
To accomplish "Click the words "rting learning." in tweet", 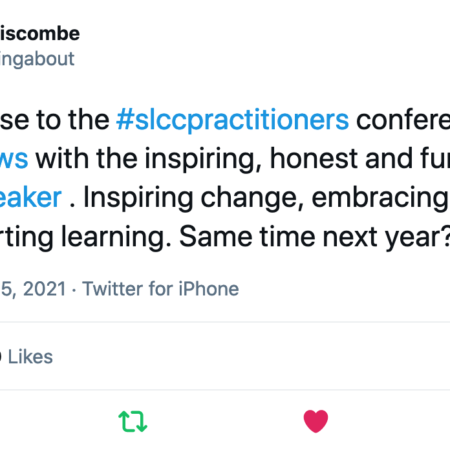I will pyautogui.click(x=86, y=237).
